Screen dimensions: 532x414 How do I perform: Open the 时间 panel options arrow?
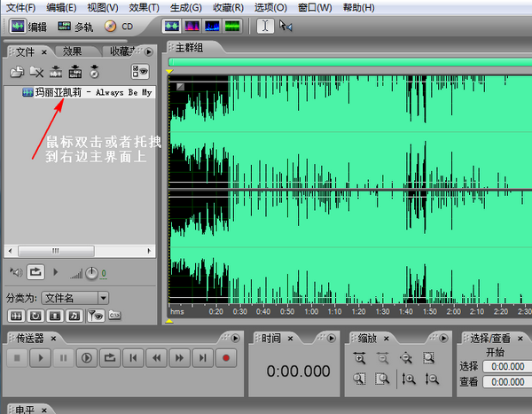pos(332,339)
